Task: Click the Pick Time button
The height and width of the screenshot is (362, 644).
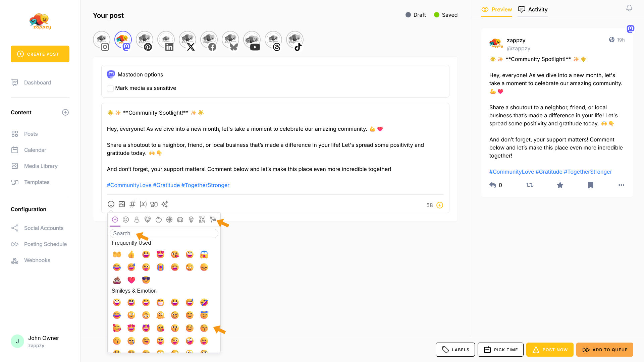Action: [x=500, y=350]
